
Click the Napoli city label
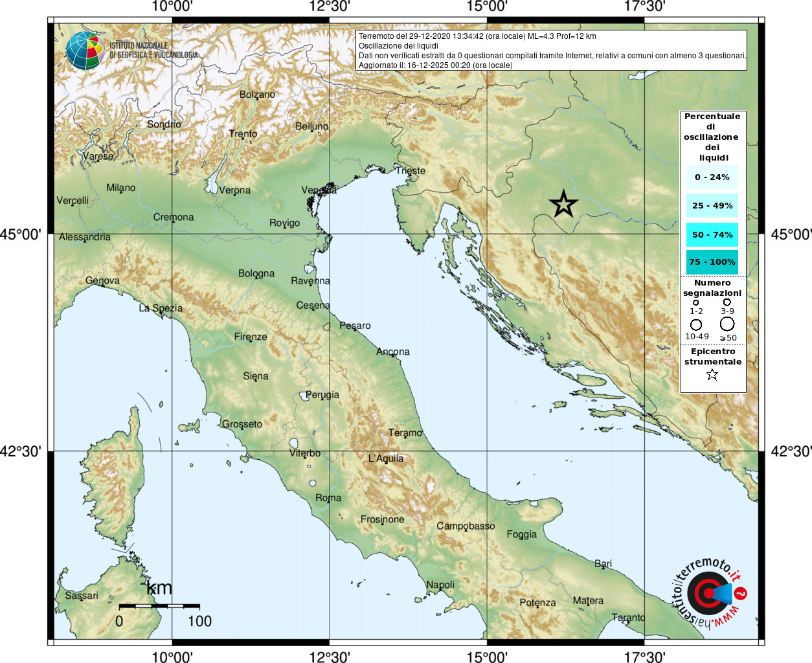(x=440, y=585)
